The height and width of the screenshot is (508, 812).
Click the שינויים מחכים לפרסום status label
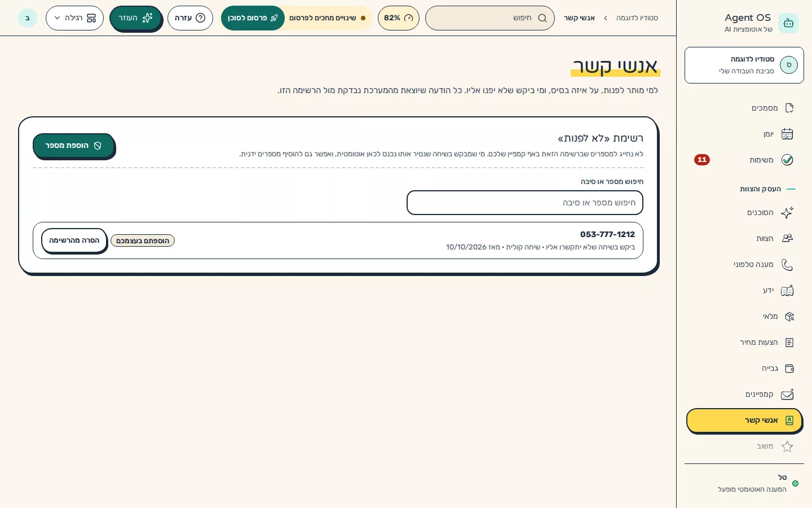(327, 18)
